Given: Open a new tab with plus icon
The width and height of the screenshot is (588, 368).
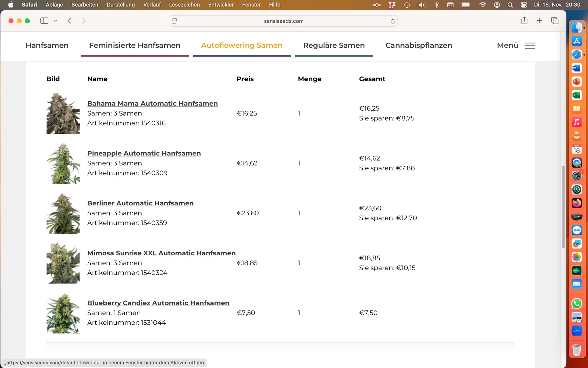Looking at the screenshot, I should point(539,21).
